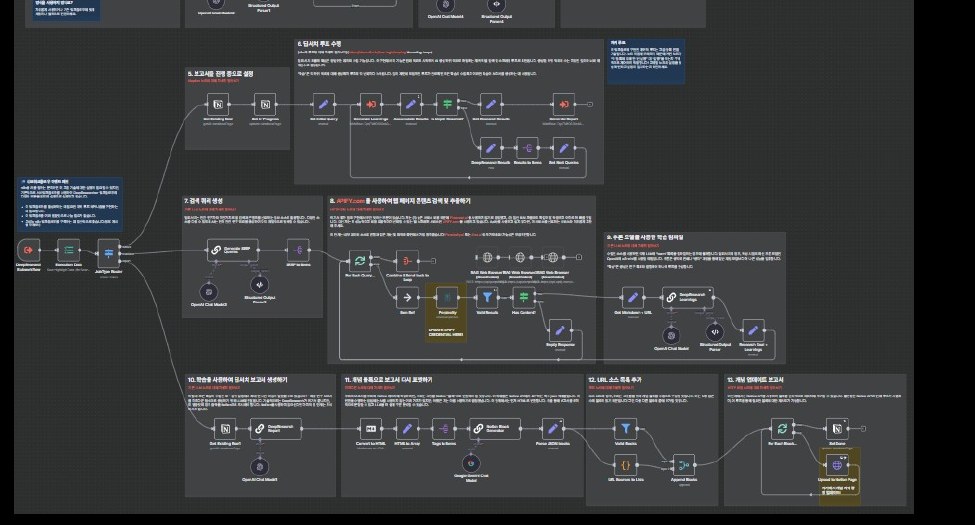
Task: Select the OpenAI Chat Model3 sub-node
Action: (209, 291)
